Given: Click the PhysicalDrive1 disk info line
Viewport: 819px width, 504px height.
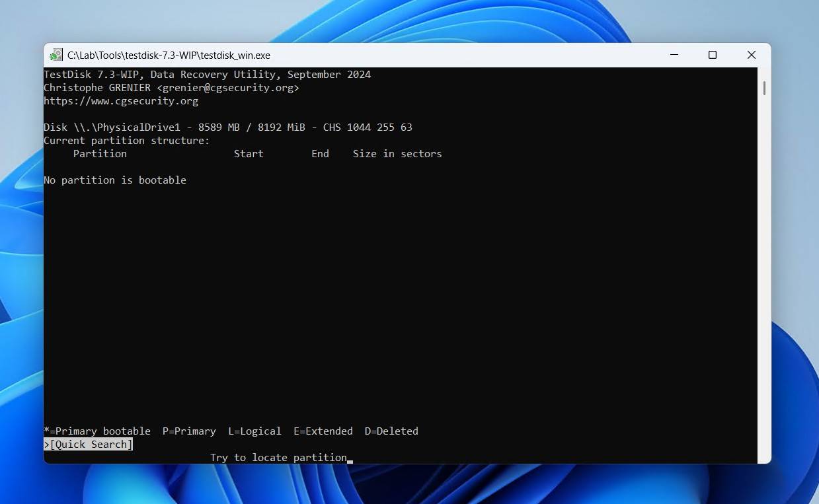Looking at the screenshot, I should click(227, 127).
